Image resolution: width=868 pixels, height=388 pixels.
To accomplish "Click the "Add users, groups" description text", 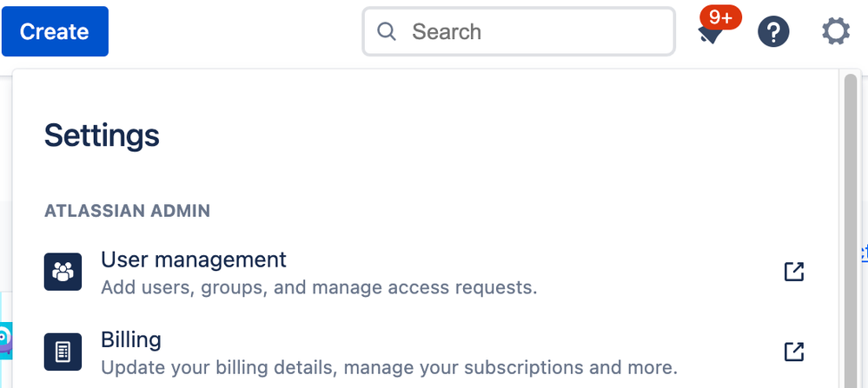I will (x=319, y=287).
